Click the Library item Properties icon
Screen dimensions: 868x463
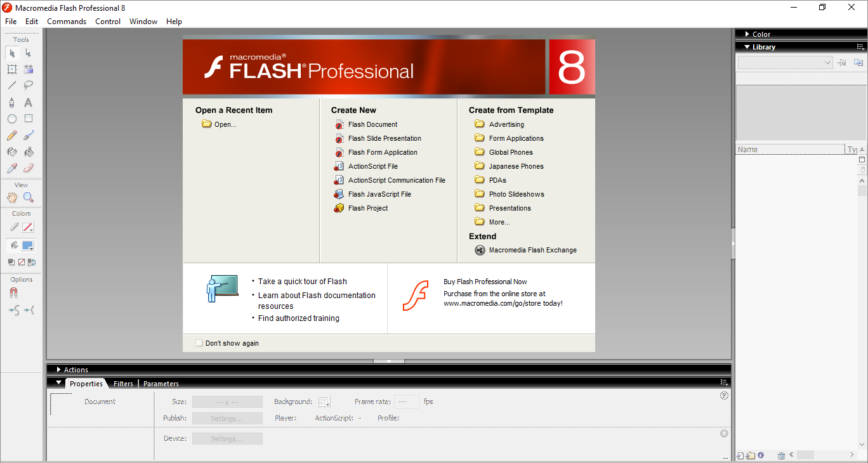(x=761, y=455)
